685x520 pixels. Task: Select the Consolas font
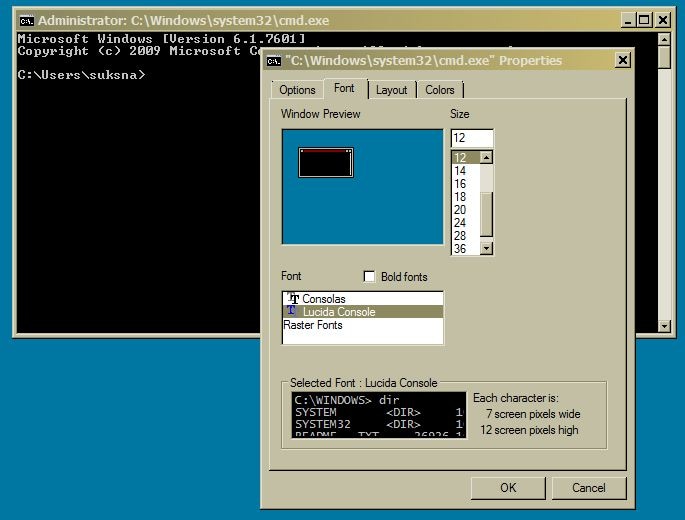pos(363,299)
